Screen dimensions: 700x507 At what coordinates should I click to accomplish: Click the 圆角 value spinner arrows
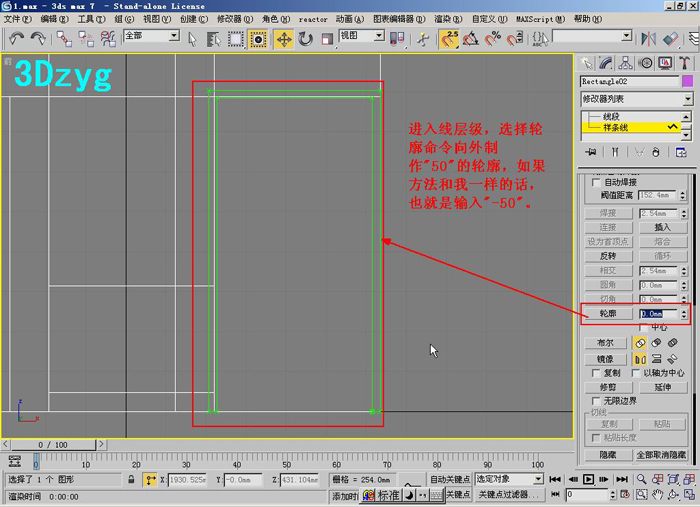pyautogui.click(x=683, y=285)
